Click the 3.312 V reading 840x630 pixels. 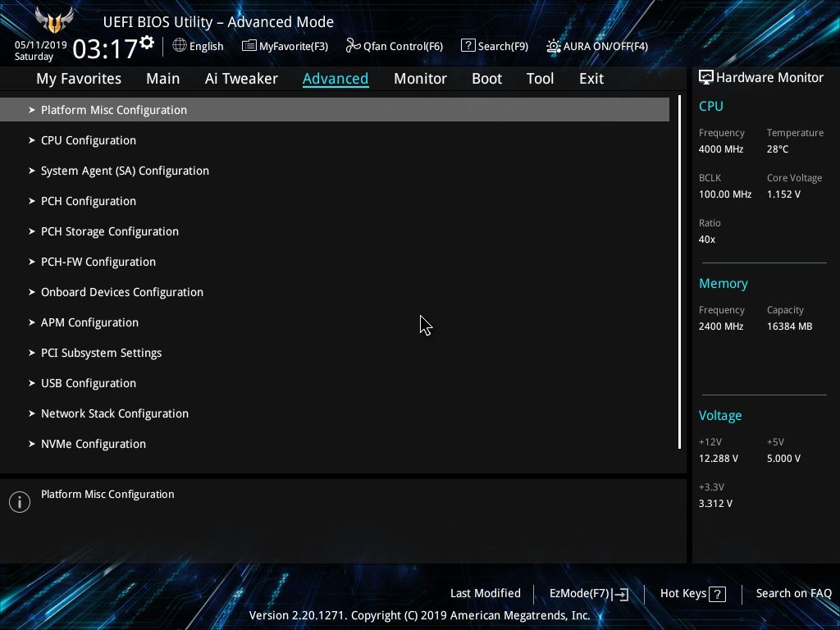715,504
